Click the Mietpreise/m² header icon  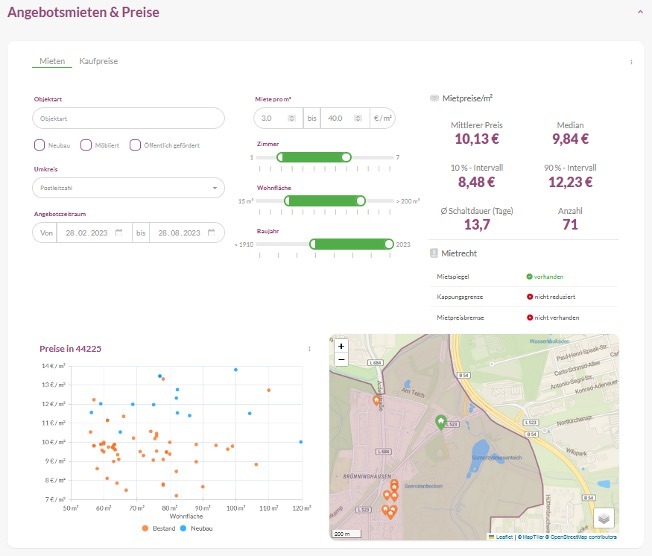tap(434, 99)
